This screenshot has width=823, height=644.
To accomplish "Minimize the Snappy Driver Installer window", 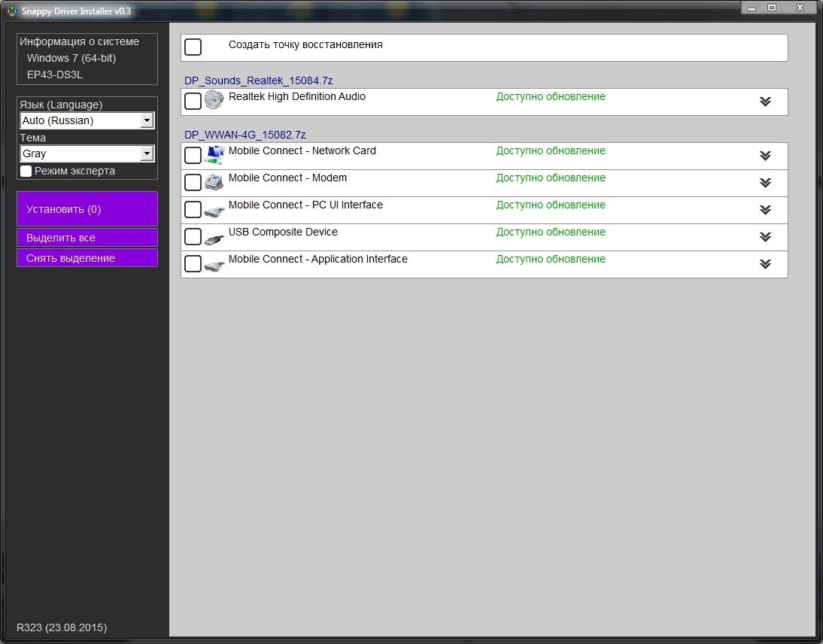I will coord(752,8).
